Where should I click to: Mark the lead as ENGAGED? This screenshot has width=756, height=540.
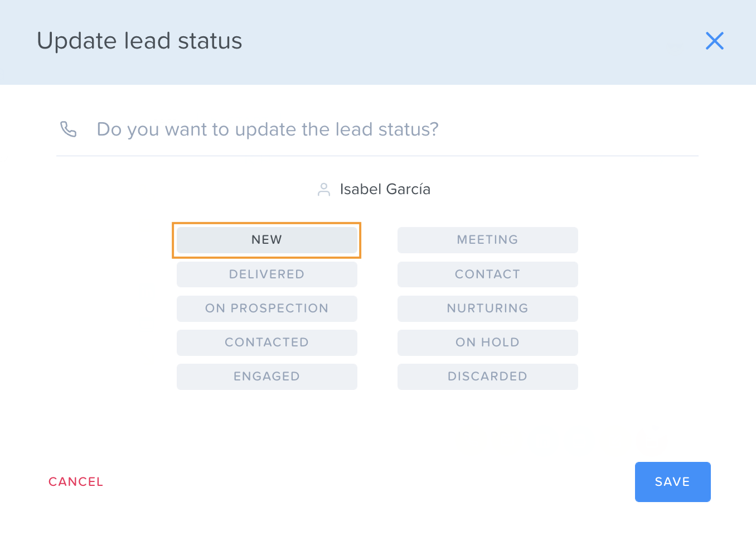coord(266,377)
